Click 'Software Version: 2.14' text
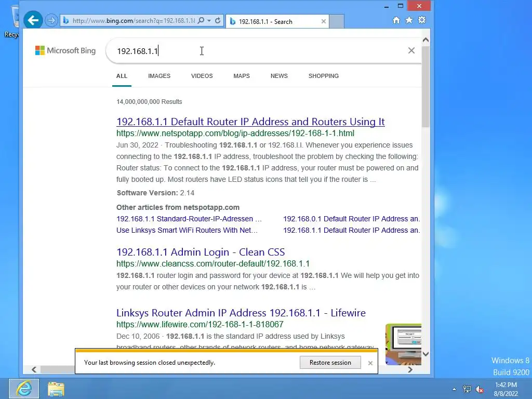Image resolution: width=532 pixels, height=399 pixels. pyautogui.click(x=155, y=193)
